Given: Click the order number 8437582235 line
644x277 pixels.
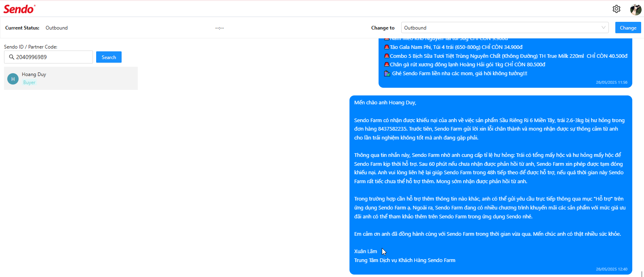Looking at the screenshot, I should pos(486,129).
